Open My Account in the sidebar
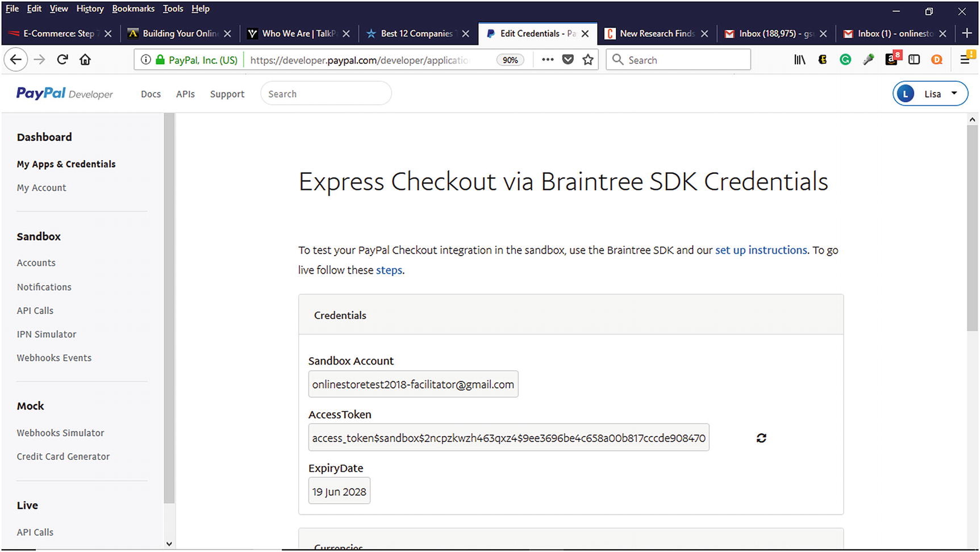Screen dimensions: 980x552 point(41,188)
